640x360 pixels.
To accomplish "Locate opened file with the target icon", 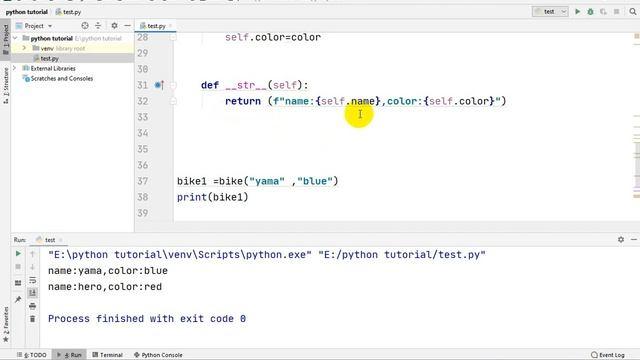I will click(85, 26).
